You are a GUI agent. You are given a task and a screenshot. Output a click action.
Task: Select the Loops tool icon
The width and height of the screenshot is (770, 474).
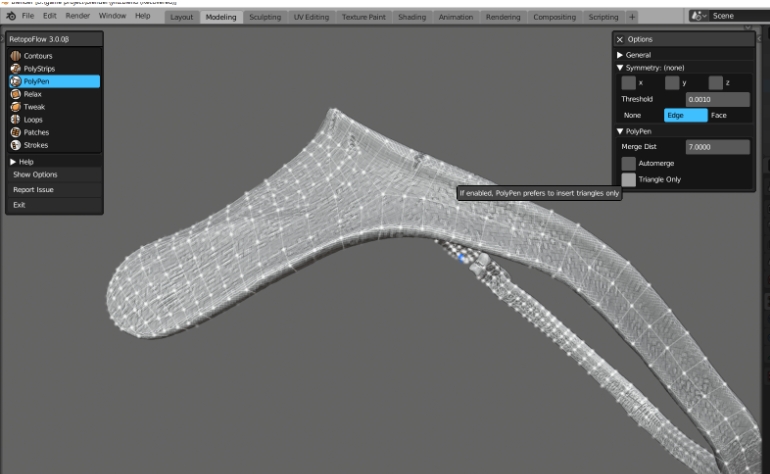pyautogui.click(x=16, y=120)
